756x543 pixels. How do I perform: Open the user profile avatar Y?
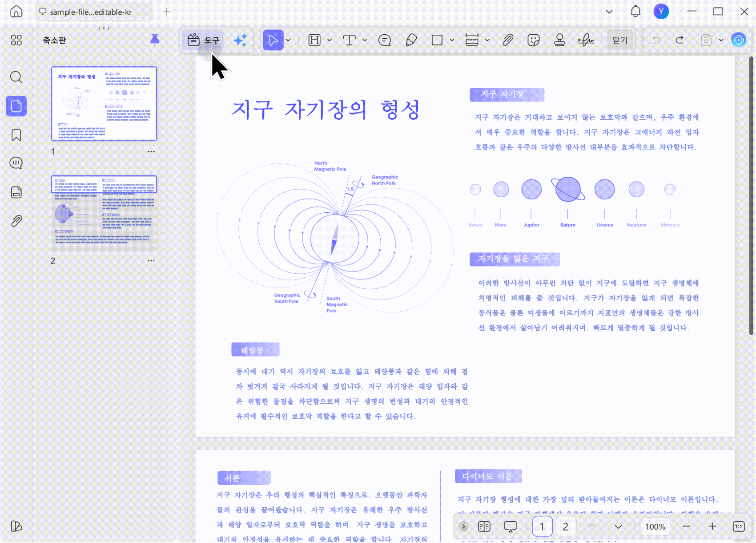click(x=661, y=12)
